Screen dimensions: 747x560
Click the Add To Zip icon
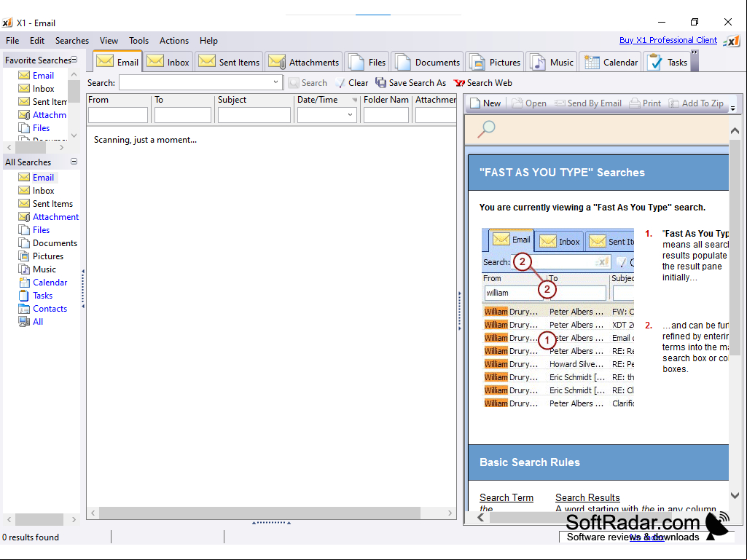coord(673,103)
